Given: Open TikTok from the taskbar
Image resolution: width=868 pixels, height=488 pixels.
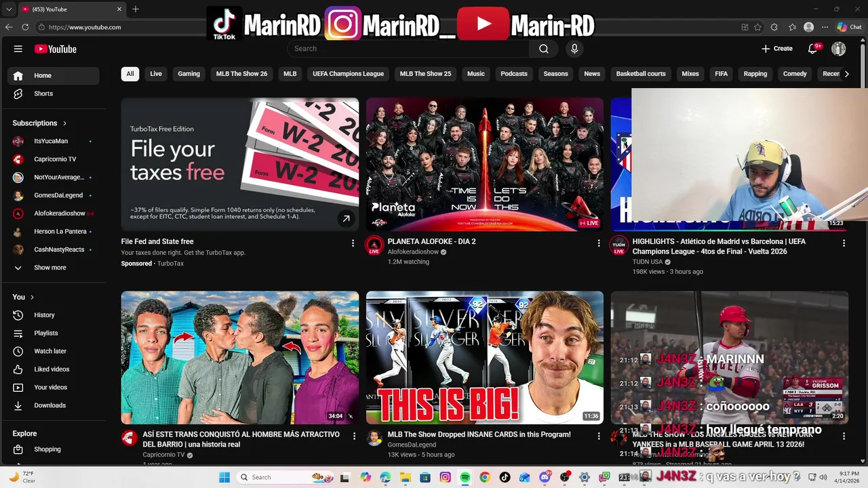Looking at the screenshot, I should click(x=505, y=477).
